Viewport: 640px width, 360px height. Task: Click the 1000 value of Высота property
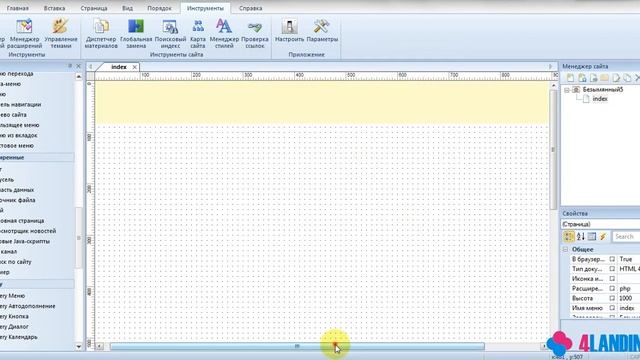626,298
